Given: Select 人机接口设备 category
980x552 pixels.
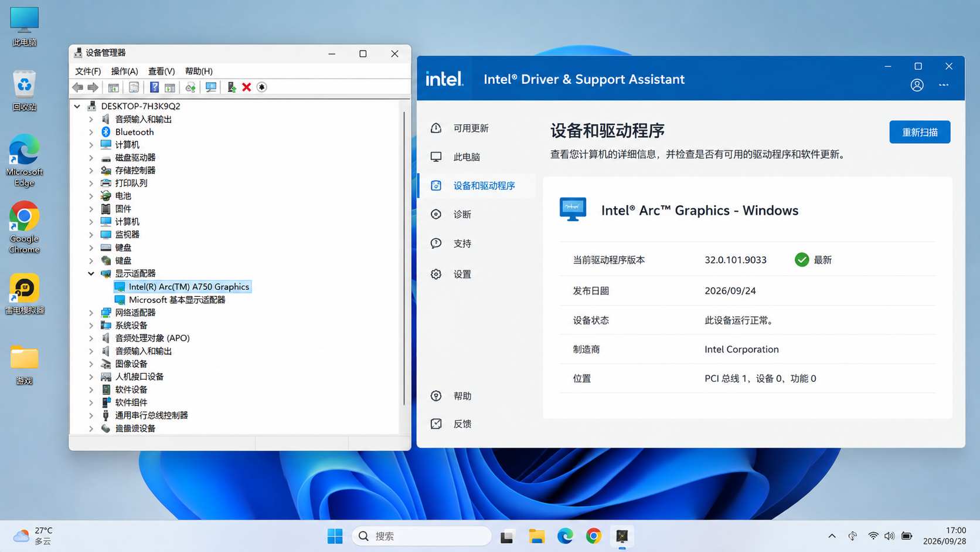Looking at the screenshot, I should pyautogui.click(x=139, y=377).
